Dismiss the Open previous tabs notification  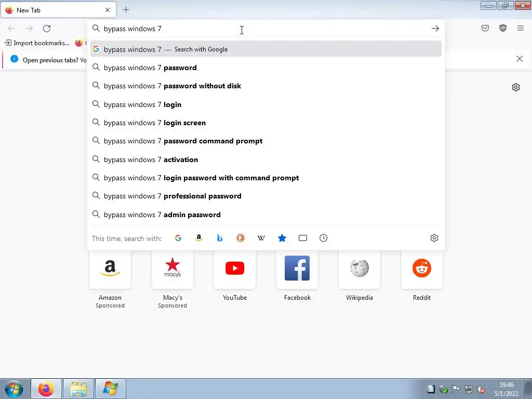520,59
